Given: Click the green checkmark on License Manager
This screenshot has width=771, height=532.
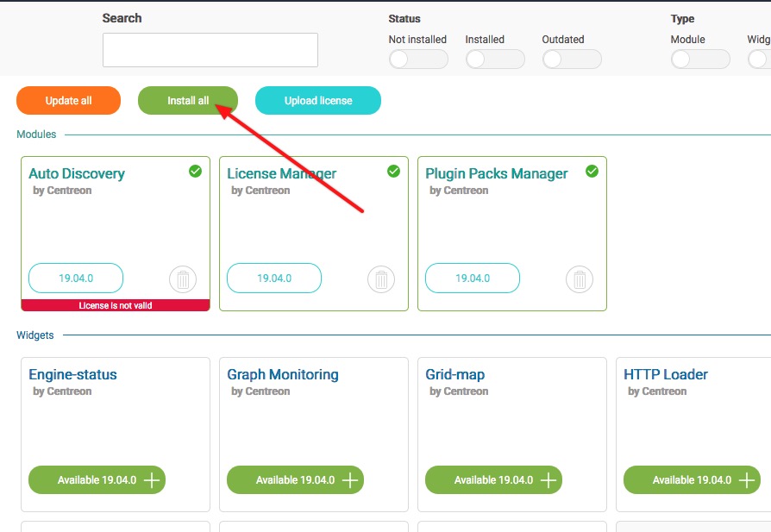Looking at the screenshot, I should click(x=394, y=172).
